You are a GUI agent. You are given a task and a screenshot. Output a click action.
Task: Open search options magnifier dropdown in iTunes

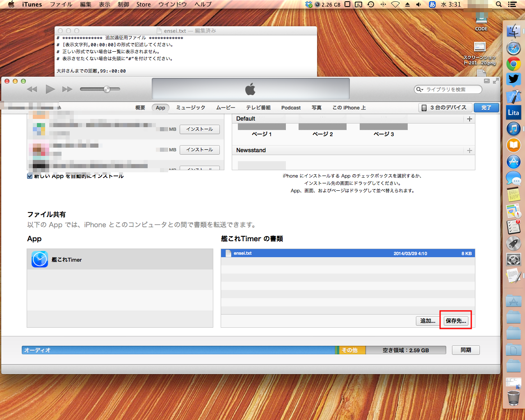420,89
